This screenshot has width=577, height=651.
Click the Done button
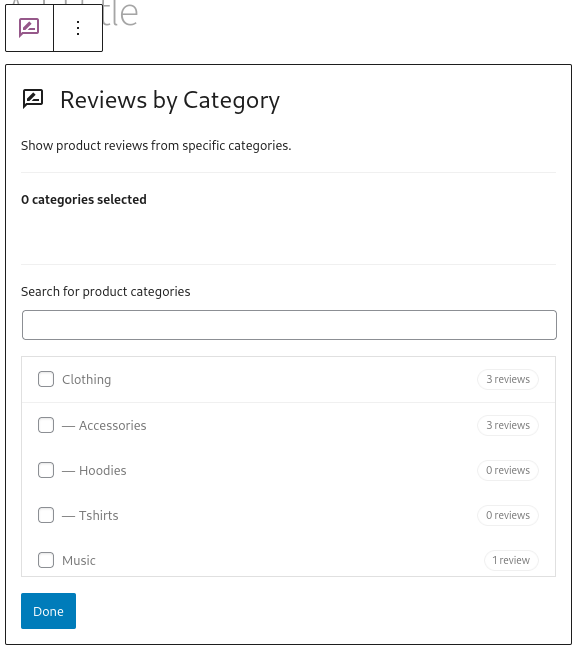click(x=49, y=611)
